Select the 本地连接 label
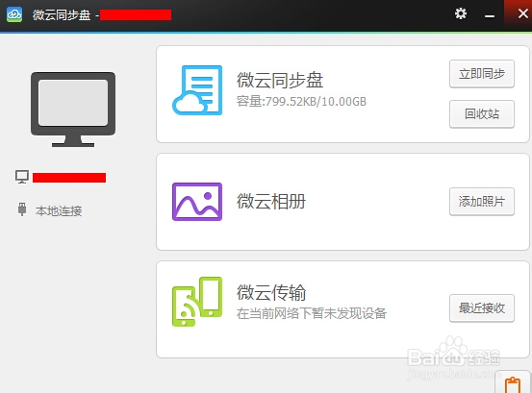Viewport: 532px width, 393px height. point(59,211)
